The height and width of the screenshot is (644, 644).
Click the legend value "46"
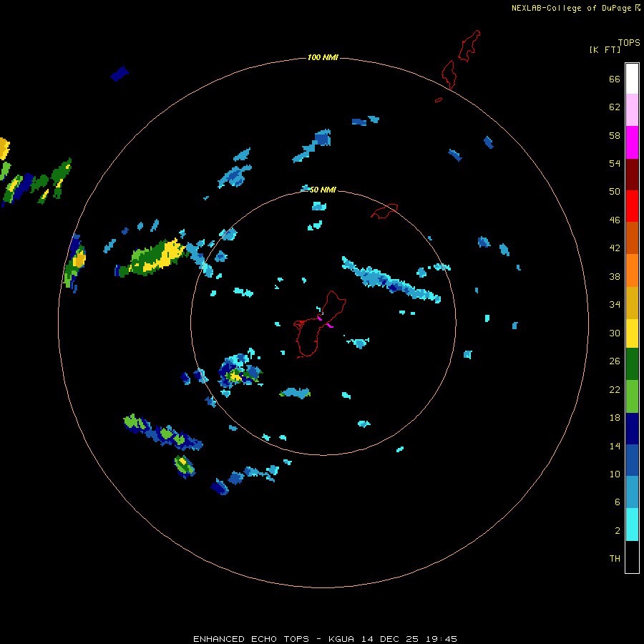pos(615,220)
